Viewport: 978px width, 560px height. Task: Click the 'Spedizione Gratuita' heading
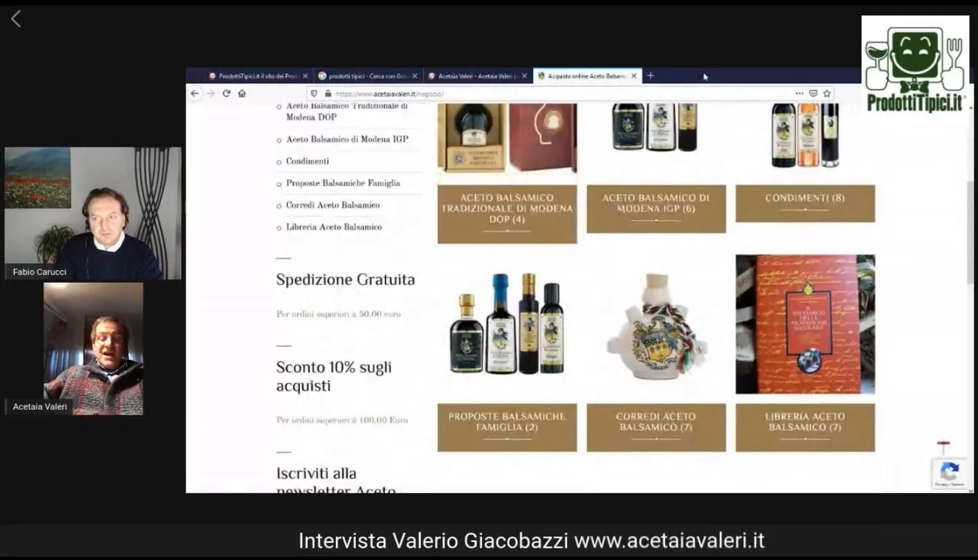coord(346,280)
